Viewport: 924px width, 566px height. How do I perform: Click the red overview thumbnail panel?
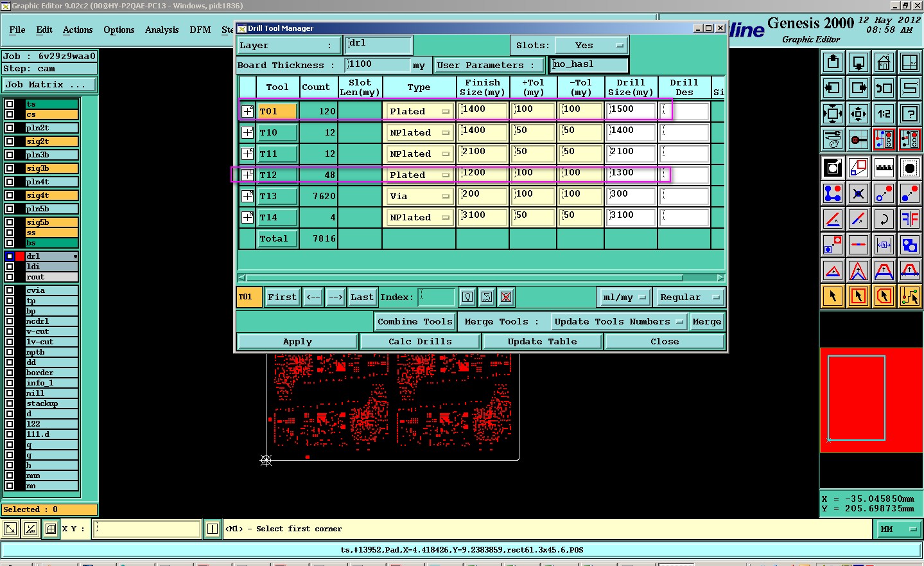coord(871,400)
